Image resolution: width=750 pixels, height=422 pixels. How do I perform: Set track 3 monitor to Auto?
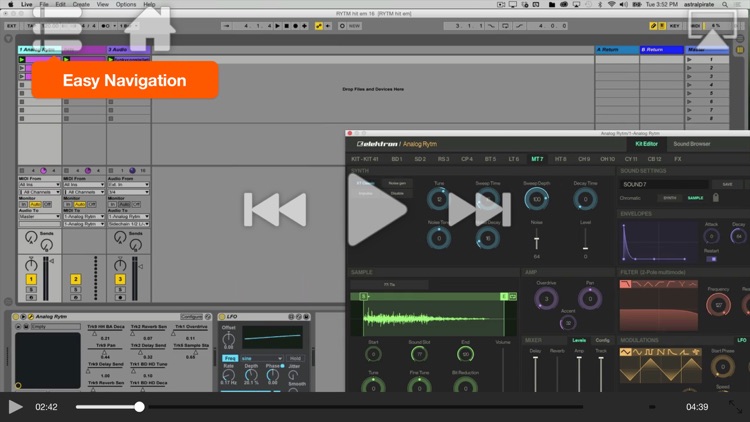tap(124, 204)
